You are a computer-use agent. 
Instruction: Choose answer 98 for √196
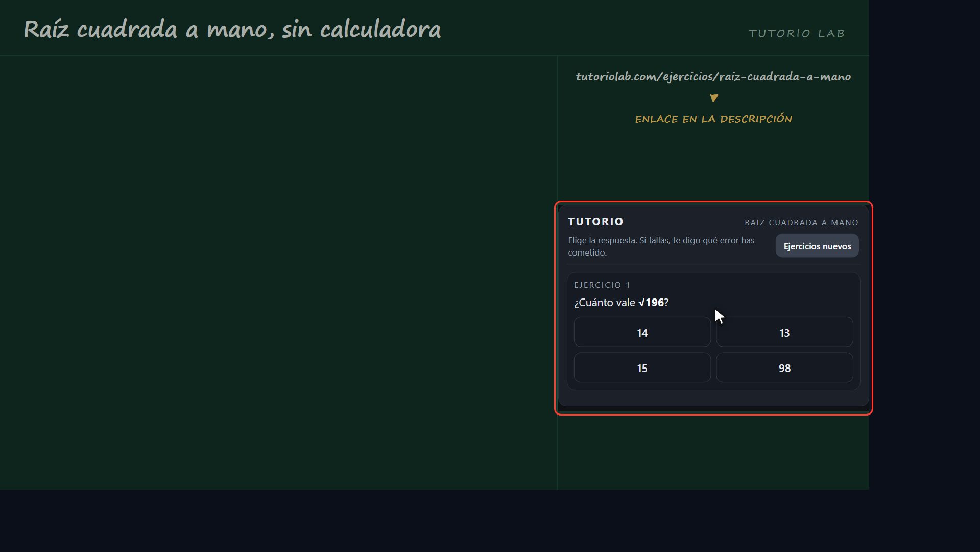click(784, 367)
